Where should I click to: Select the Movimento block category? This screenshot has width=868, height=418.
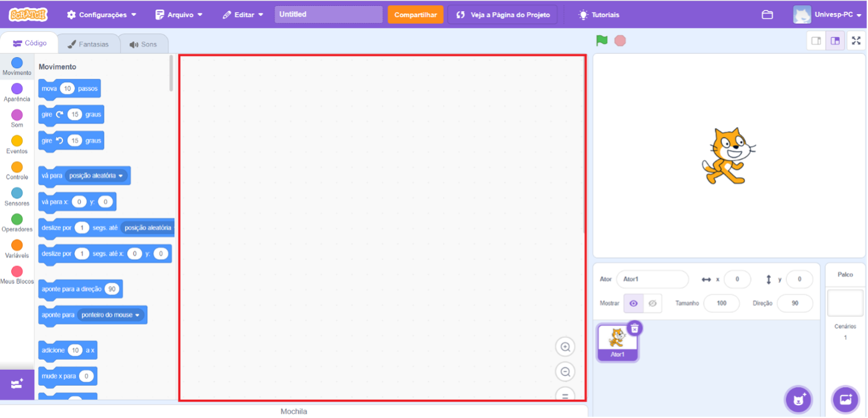pyautogui.click(x=17, y=67)
